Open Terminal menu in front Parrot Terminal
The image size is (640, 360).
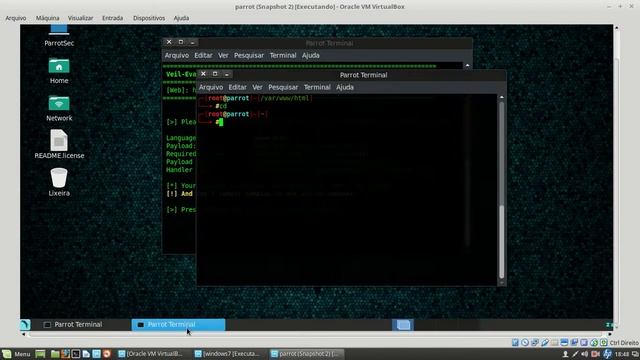pos(317,87)
